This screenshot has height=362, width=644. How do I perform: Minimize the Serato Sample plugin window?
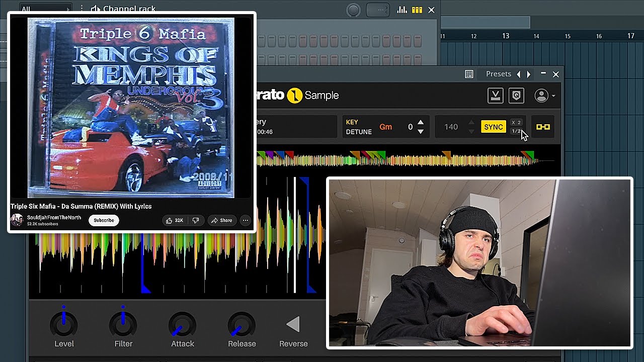pyautogui.click(x=543, y=73)
